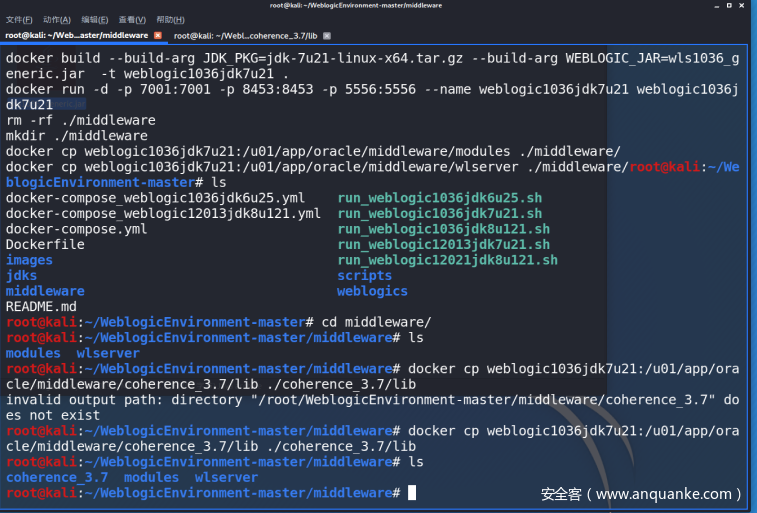Close the terminal window
Viewport: 757px width, 513px height.
pyautogui.click(x=744, y=6)
